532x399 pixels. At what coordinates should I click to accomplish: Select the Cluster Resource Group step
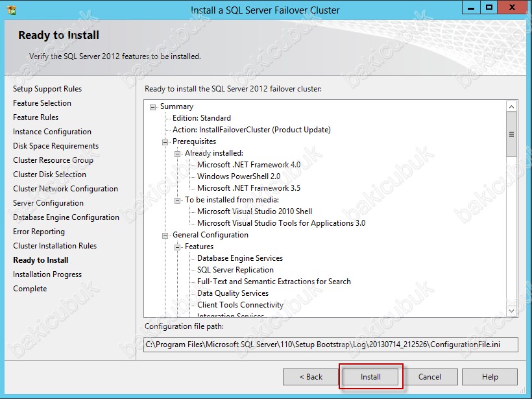(x=53, y=160)
